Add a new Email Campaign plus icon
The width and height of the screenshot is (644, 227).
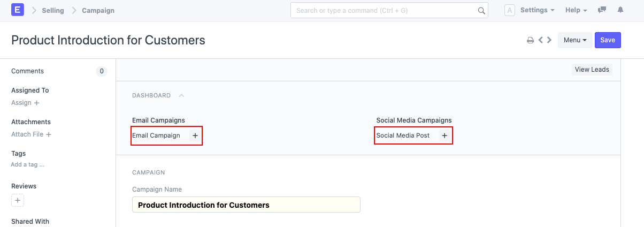pos(195,136)
